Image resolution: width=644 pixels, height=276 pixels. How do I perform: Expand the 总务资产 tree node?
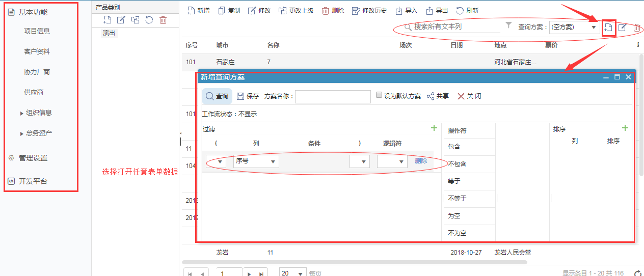pyautogui.click(x=21, y=133)
